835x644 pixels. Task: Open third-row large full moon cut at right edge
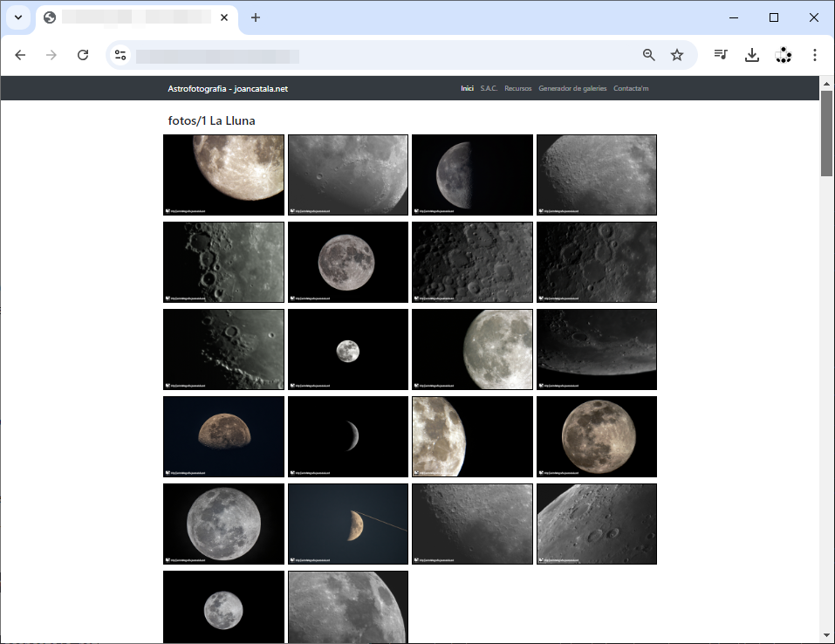click(472, 349)
